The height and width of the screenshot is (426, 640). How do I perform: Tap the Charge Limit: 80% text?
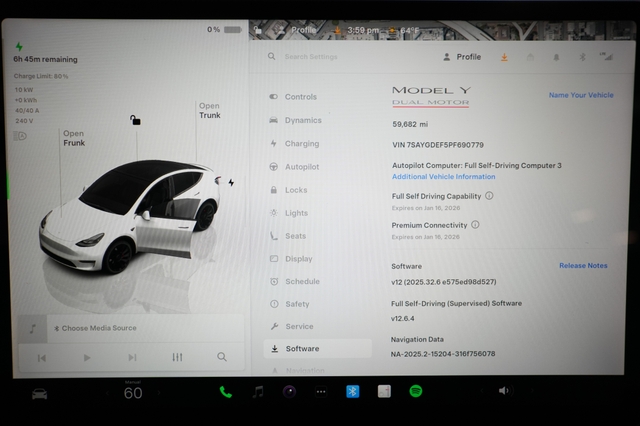click(41, 76)
